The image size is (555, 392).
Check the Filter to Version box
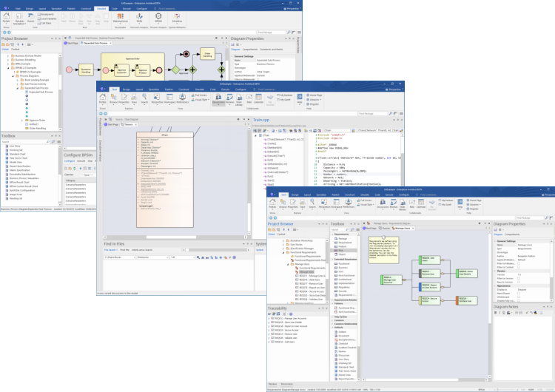pos(519,278)
